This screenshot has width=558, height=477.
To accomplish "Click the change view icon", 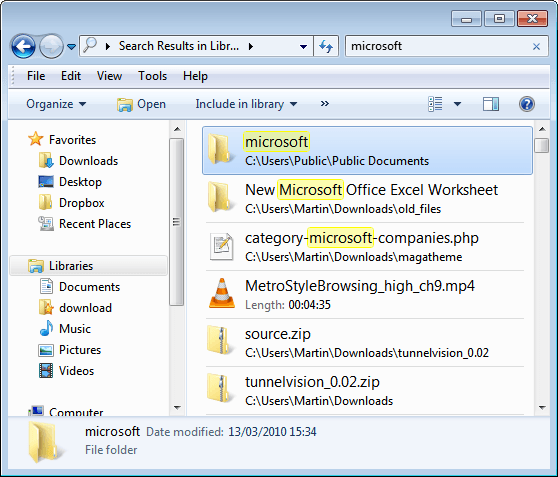I will pos(435,104).
